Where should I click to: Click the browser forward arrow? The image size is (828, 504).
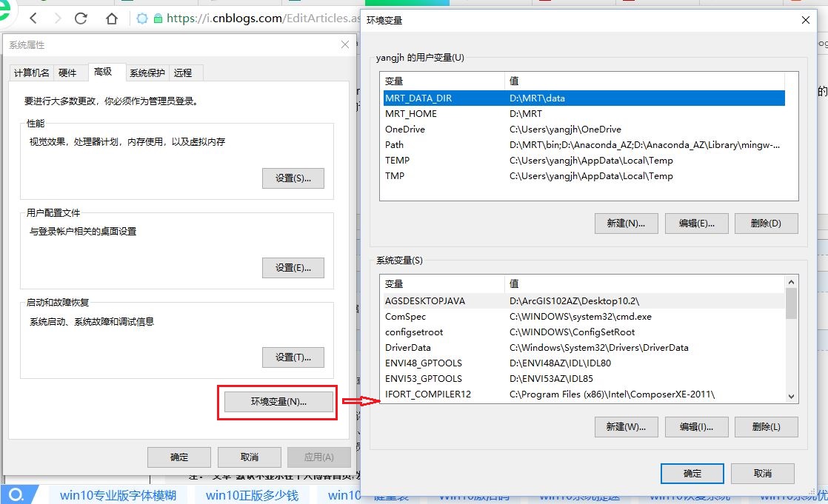(x=58, y=19)
